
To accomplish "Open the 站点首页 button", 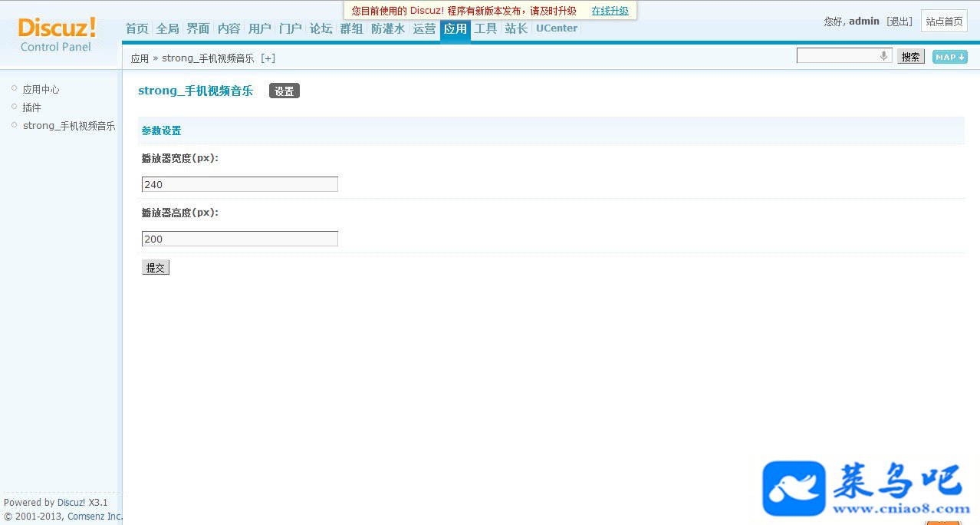I will [x=944, y=21].
